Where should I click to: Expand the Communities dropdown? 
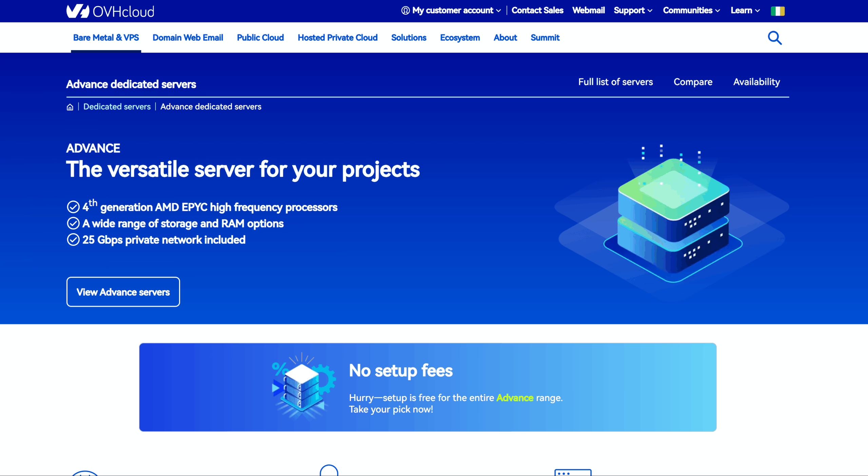pyautogui.click(x=692, y=11)
